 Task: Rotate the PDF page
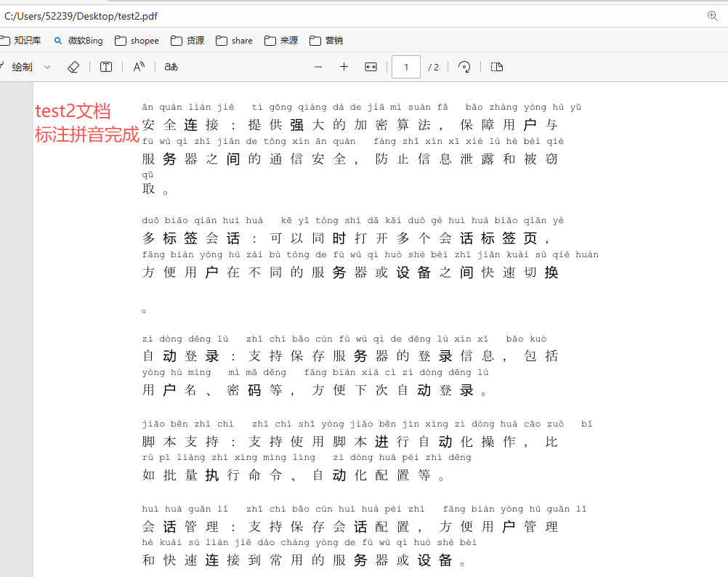pyautogui.click(x=464, y=67)
